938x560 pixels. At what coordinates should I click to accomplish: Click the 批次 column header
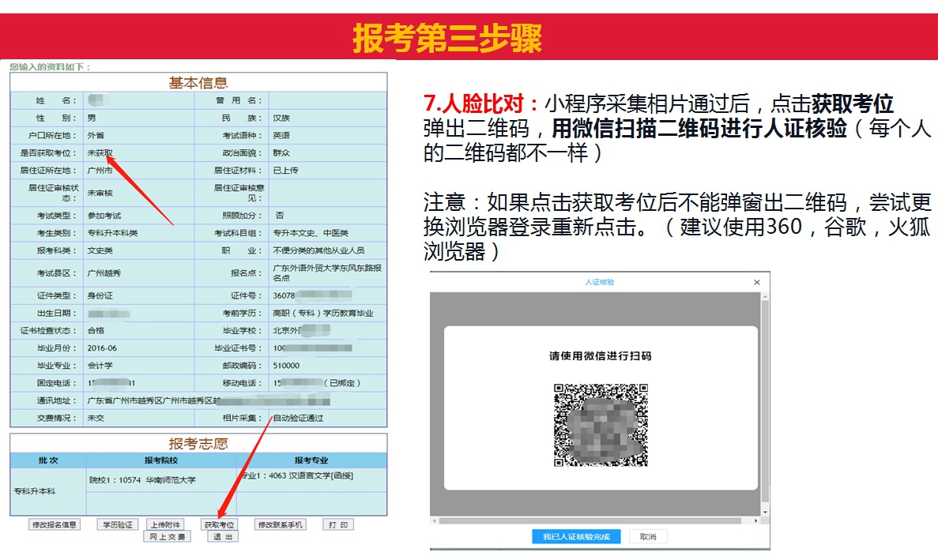click(48, 460)
